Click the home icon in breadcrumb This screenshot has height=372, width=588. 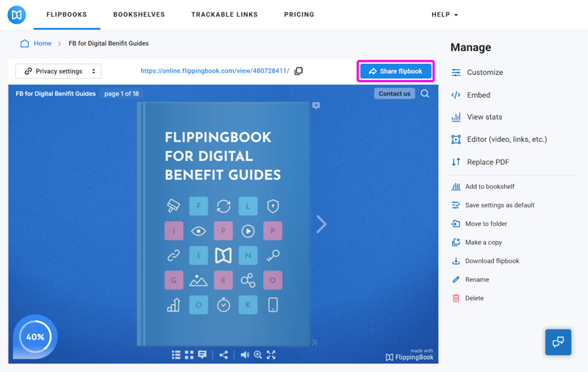point(24,43)
